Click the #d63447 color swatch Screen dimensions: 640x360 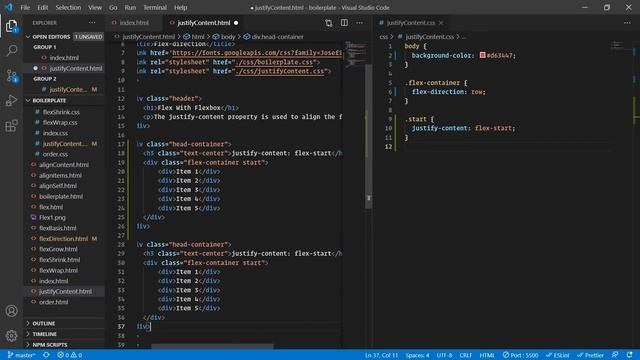tap(482, 55)
